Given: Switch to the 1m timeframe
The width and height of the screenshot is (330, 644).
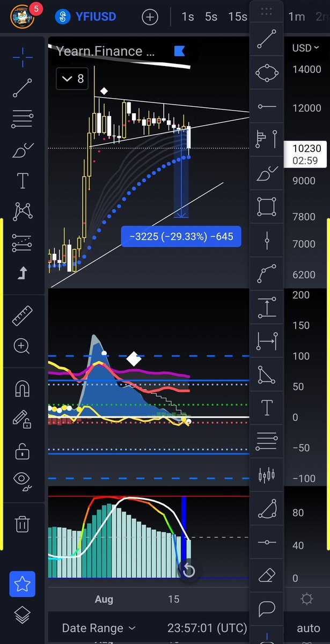Looking at the screenshot, I should [297, 17].
